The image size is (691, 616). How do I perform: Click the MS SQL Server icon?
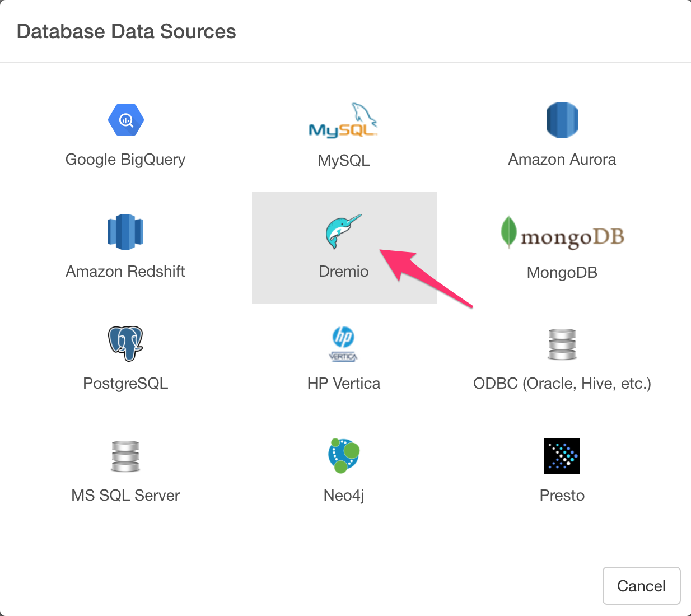pos(125,455)
